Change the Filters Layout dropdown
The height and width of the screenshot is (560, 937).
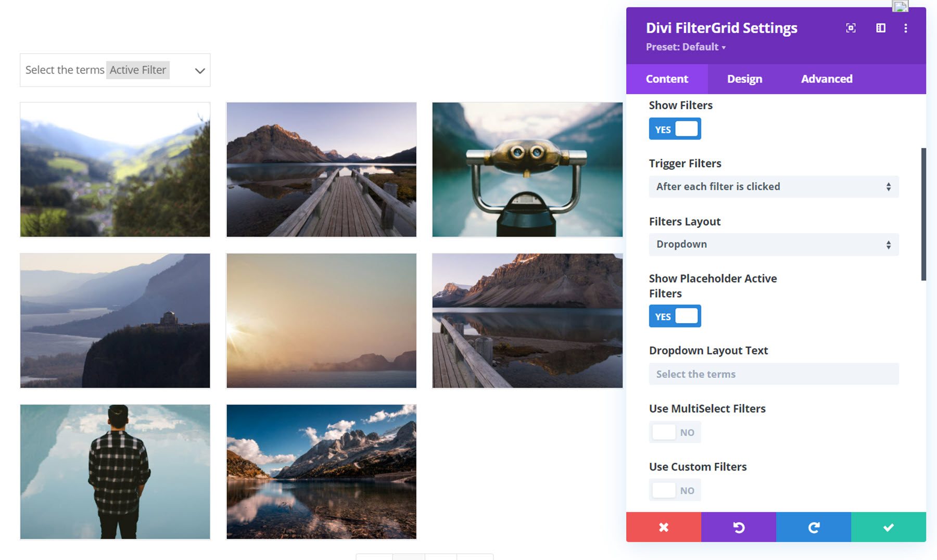point(774,244)
